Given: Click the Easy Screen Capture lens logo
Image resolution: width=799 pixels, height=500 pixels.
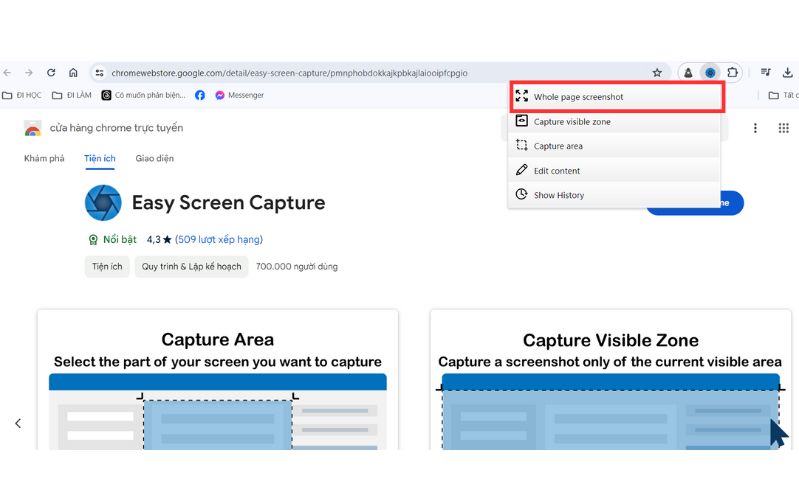Looking at the screenshot, I should [103, 203].
